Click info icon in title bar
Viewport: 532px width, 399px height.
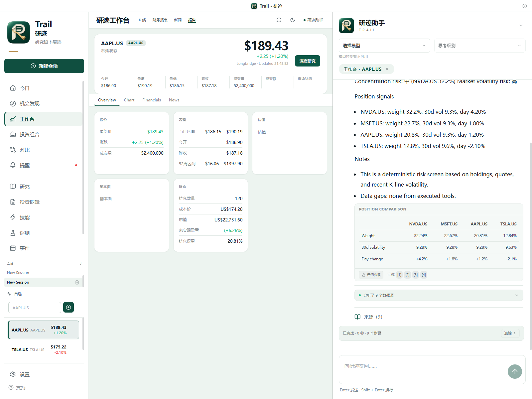coord(525,6)
